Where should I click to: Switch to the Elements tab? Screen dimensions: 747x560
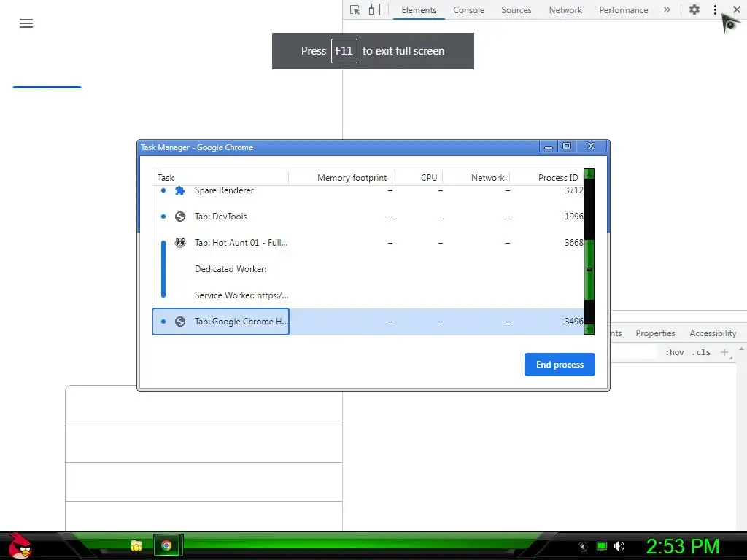[419, 10]
